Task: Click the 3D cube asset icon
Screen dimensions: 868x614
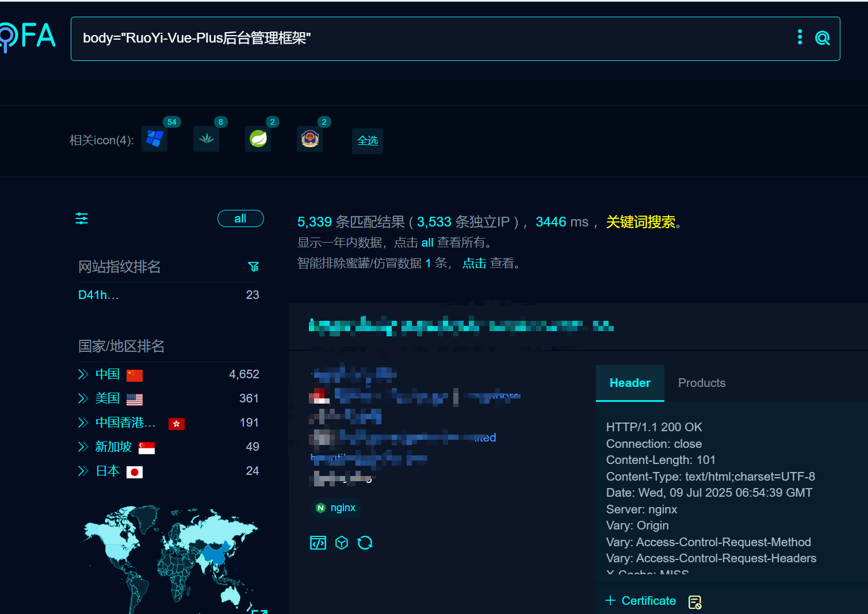Action: (342, 543)
